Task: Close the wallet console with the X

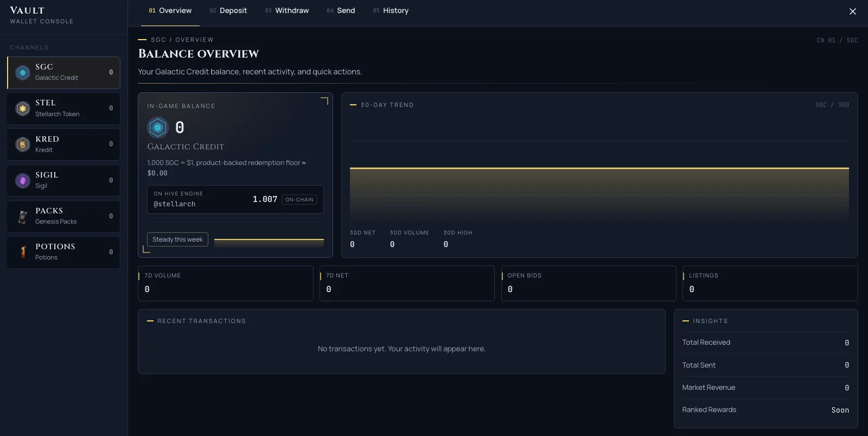Action: (x=853, y=11)
